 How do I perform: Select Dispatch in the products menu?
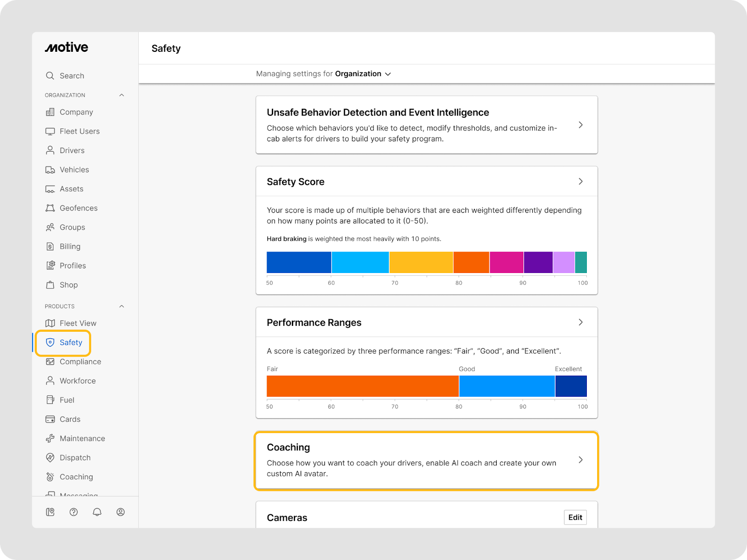[75, 458]
